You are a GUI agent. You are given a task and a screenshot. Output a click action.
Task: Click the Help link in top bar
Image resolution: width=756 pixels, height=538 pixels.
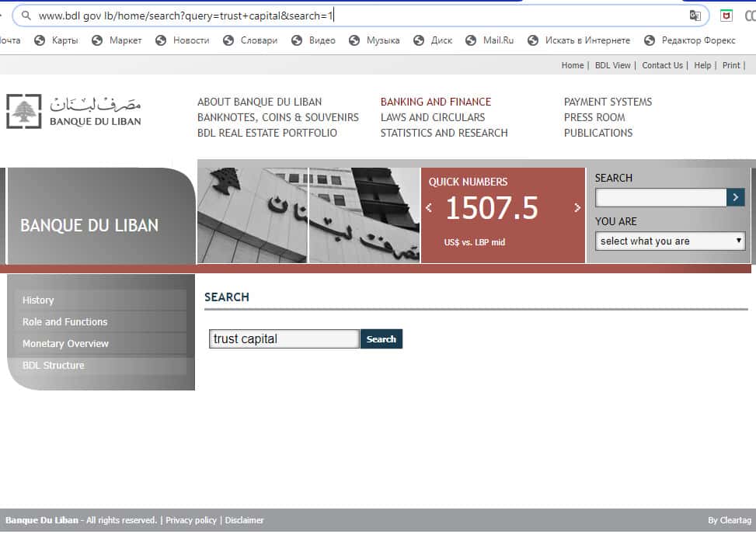[x=702, y=65]
